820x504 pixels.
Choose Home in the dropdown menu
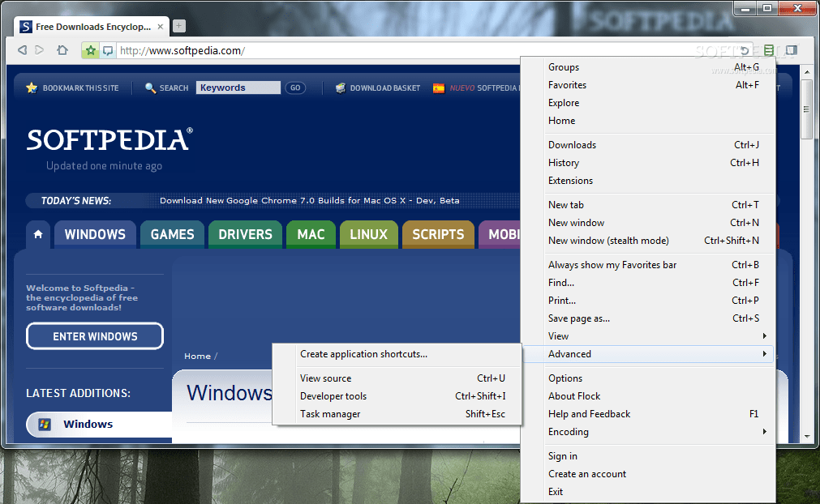coord(649,120)
